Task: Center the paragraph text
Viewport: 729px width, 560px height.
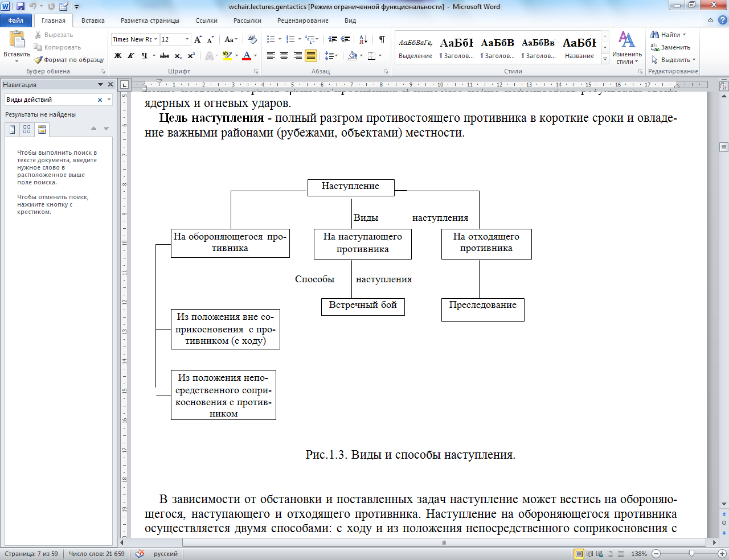Action: [284, 56]
